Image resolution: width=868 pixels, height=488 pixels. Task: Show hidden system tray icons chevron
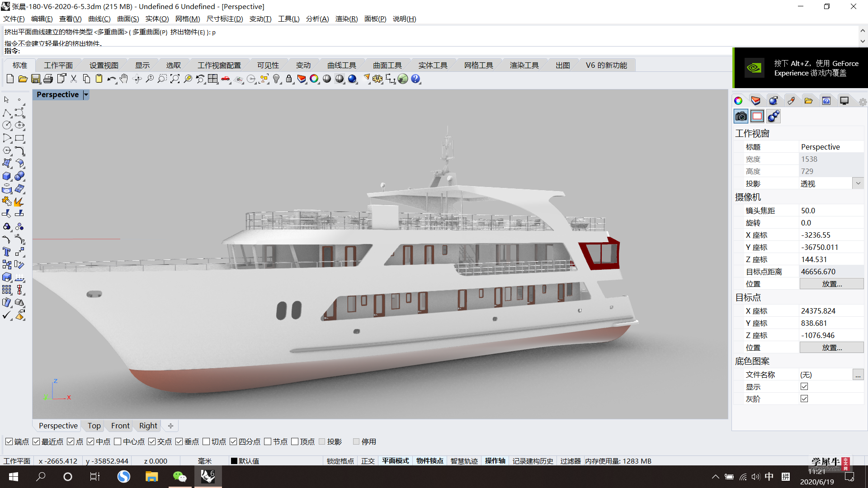pos(715,477)
